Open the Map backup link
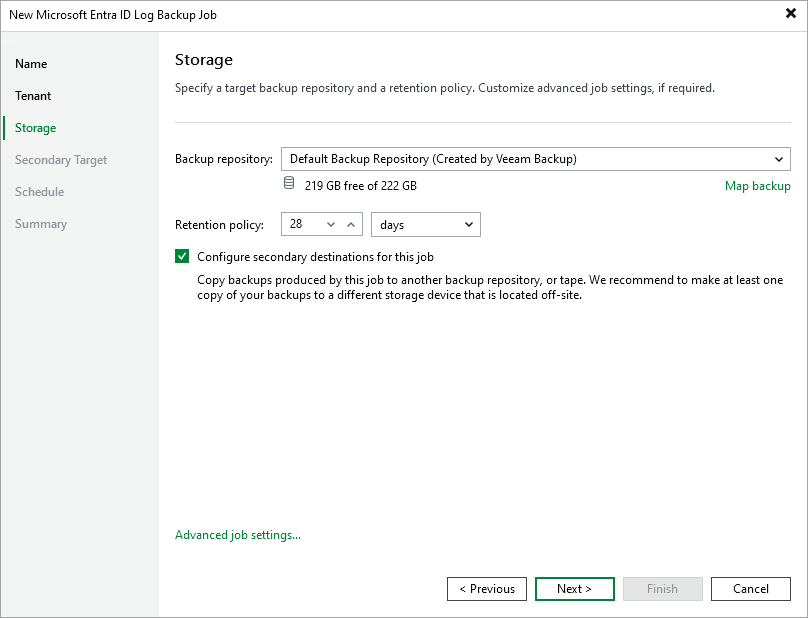Image resolution: width=808 pixels, height=618 pixels. click(x=757, y=185)
